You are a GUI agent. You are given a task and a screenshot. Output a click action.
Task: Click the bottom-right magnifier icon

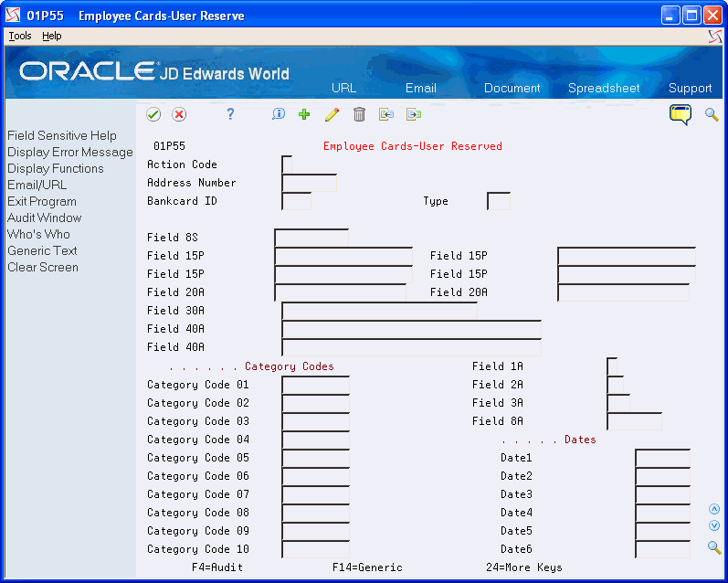click(x=714, y=547)
